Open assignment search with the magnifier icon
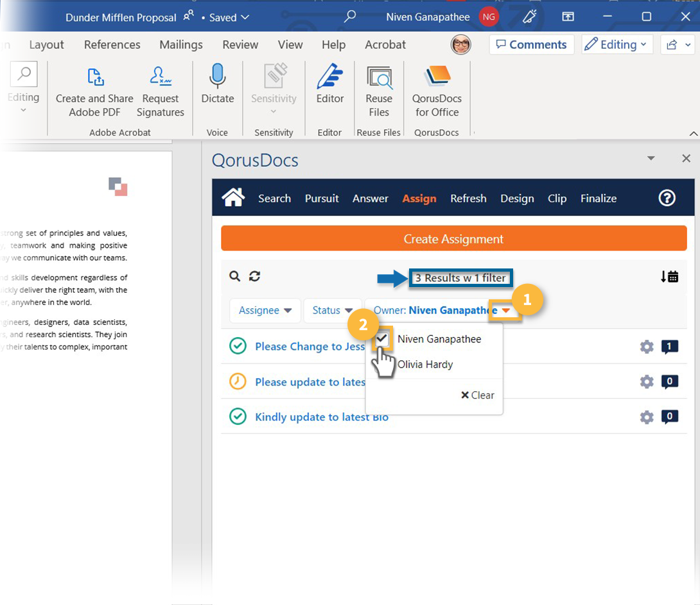 click(x=234, y=276)
